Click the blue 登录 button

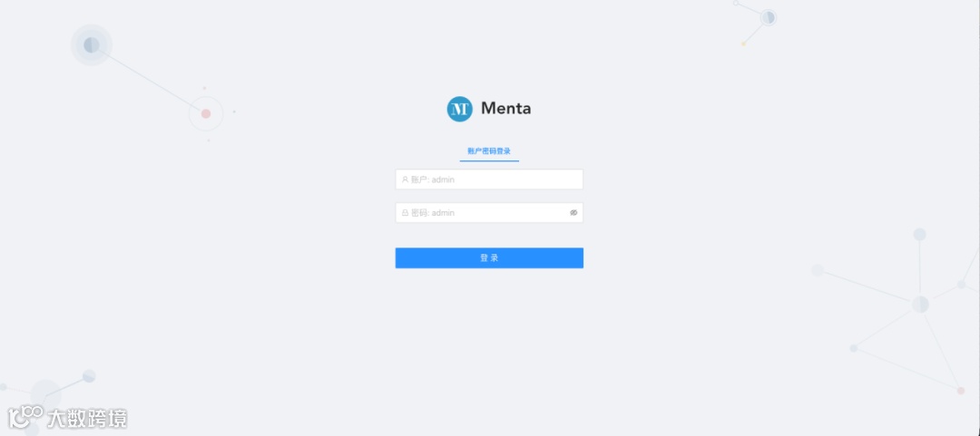point(489,258)
